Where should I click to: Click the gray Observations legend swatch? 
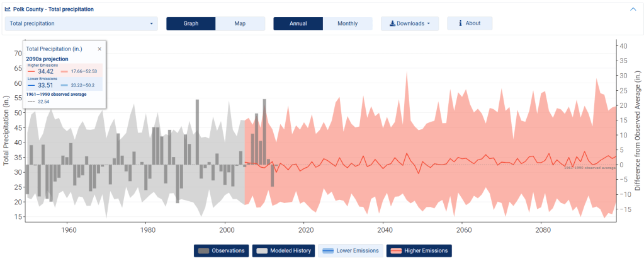click(x=203, y=251)
